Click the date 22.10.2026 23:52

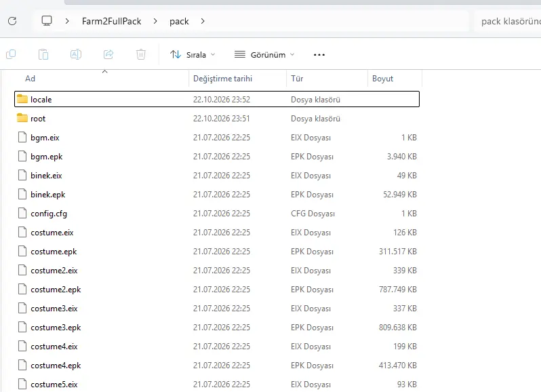click(x=222, y=100)
